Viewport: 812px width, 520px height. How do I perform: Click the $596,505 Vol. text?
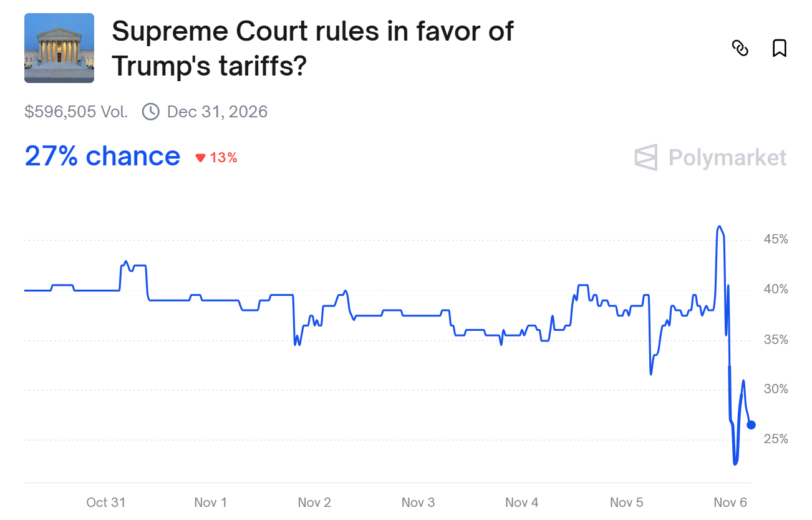tap(76, 112)
